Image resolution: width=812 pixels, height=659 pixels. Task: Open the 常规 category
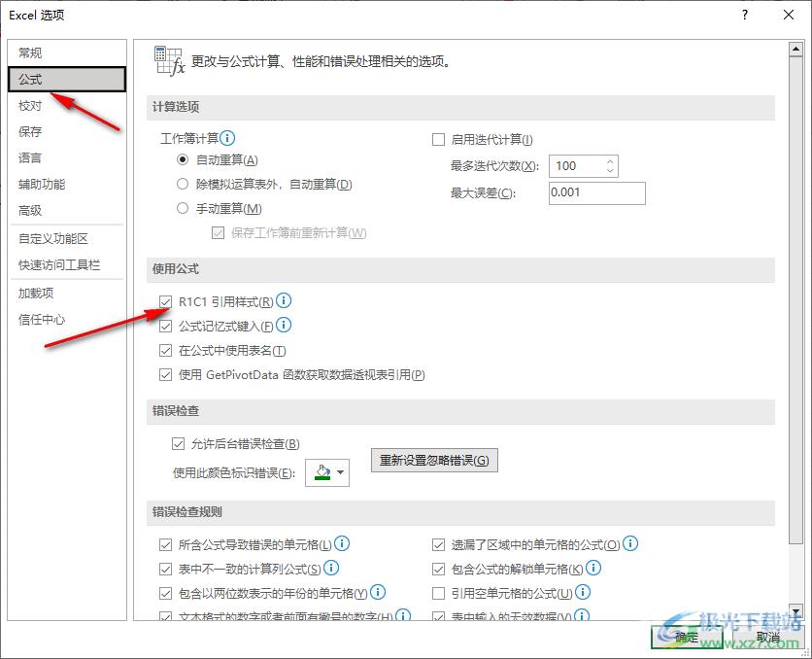67,52
